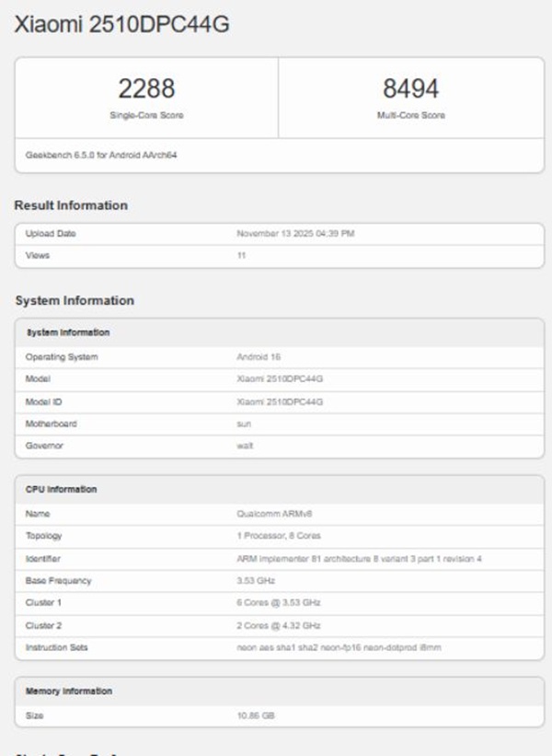Click the Model ID row value
Image resolution: width=552 pixels, height=756 pixels.
click(280, 401)
